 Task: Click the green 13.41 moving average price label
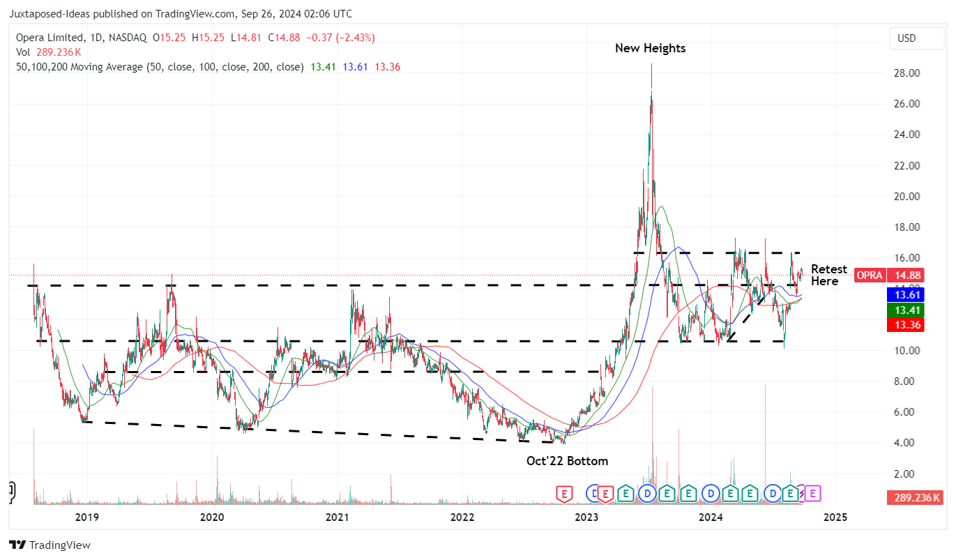click(905, 310)
